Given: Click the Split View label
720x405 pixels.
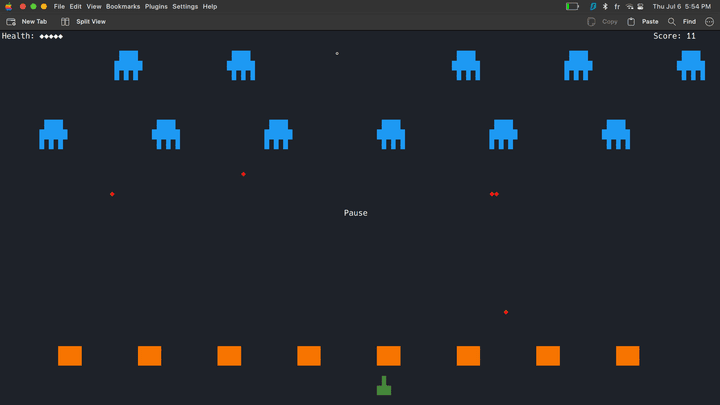Looking at the screenshot, I should [x=91, y=22].
